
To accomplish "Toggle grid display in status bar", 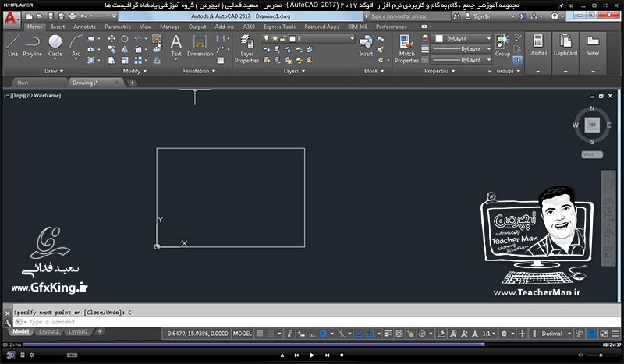I will (260, 334).
